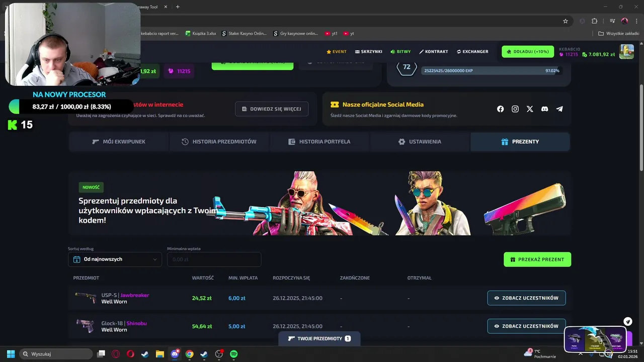Open the SKRZYNKI menu item
The width and height of the screenshot is (644, 362).
369,52
